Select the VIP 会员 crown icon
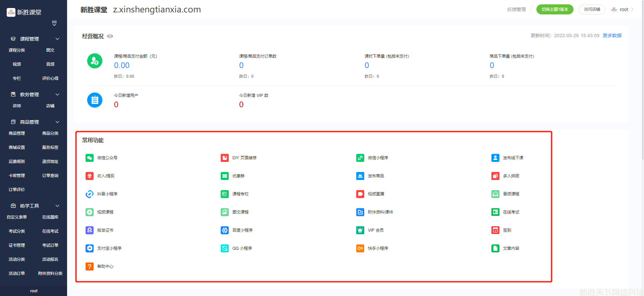Screen dimensions: 644x296 (360, 230)
